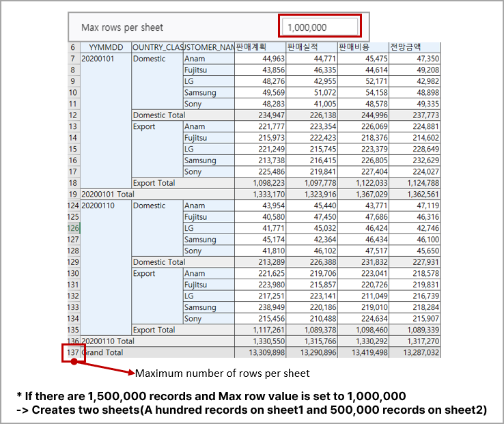Click the Domestic cell in row 124

(x=157, y=228)
